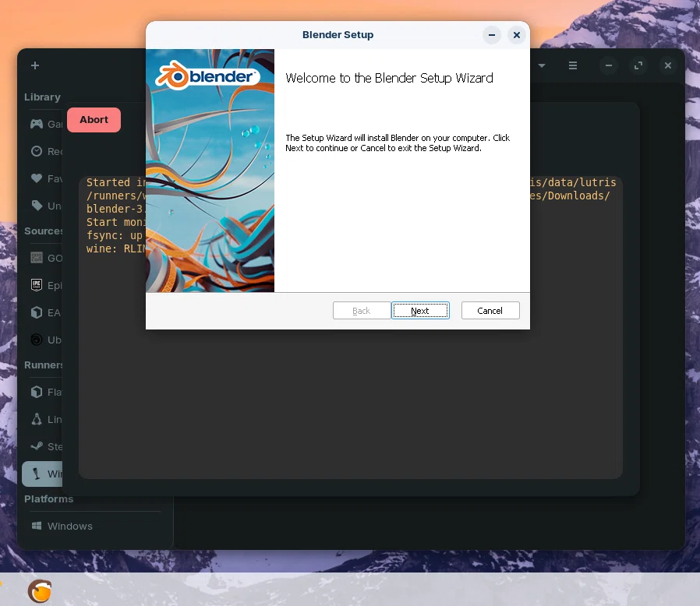Click the grayed-out Back button in Blender Setup

pyautogui.click(x=362, y=311)
